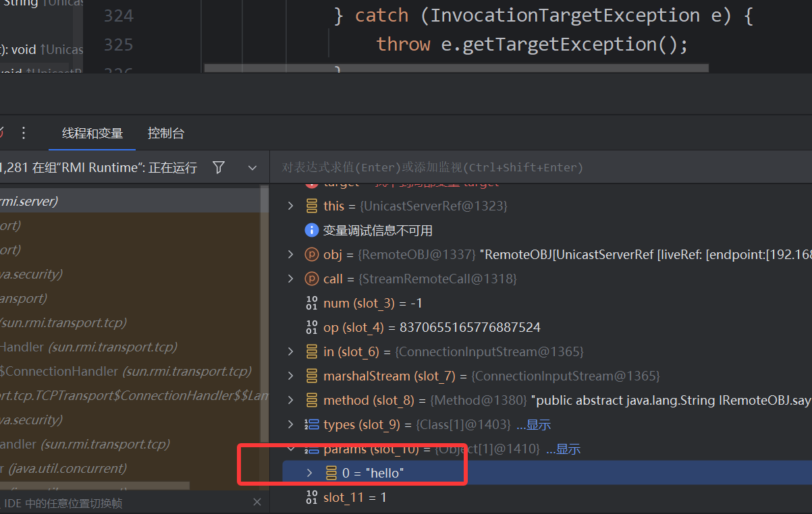Screen dimensions: 812x514
Task: Expand the call StreamRemoteCall variable
Action: [291, 279]
